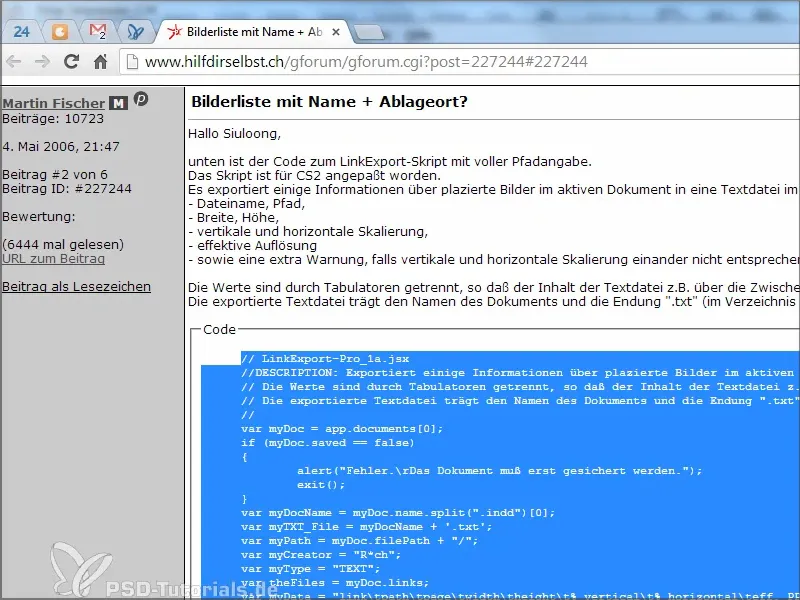This screenshot has width=800, height=600.
Task: Click code line // LinkExport-Pro_1a.jsx
Action: pyautogui.click(x=325, y=359)
